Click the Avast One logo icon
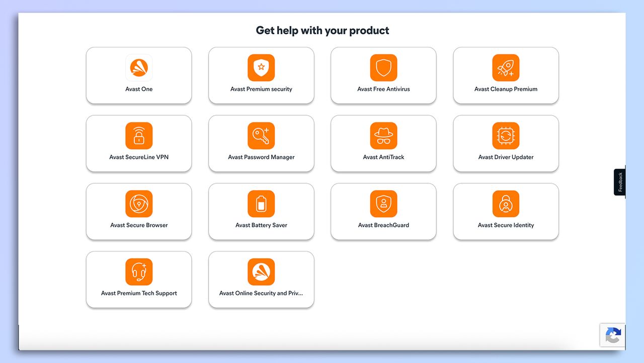 pos(139,67)
